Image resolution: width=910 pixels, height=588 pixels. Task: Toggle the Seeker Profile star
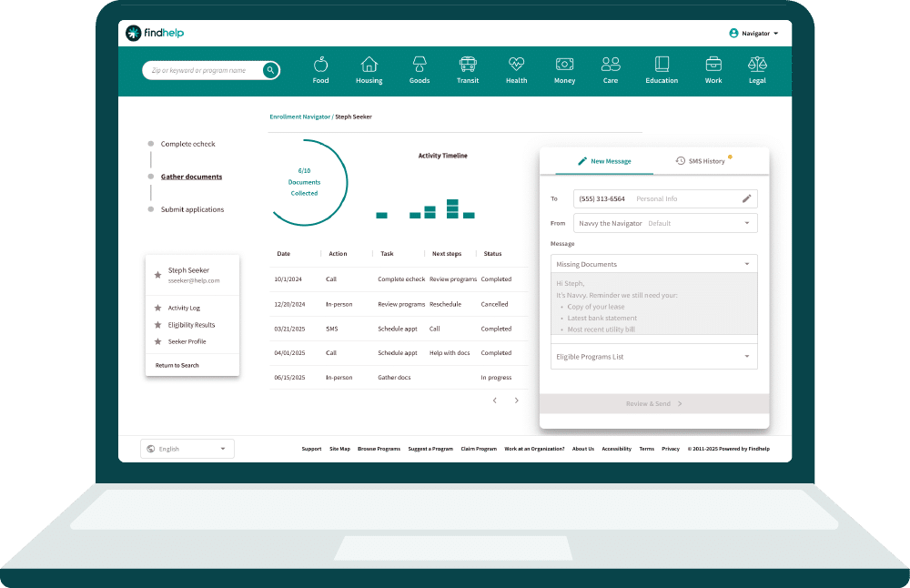pos(157,341)
